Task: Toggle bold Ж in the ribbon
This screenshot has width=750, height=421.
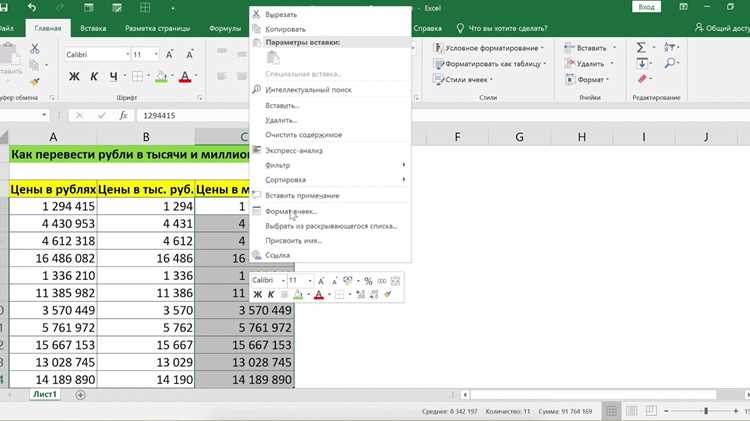Action: pyautogui.click(x=74, y=77)
